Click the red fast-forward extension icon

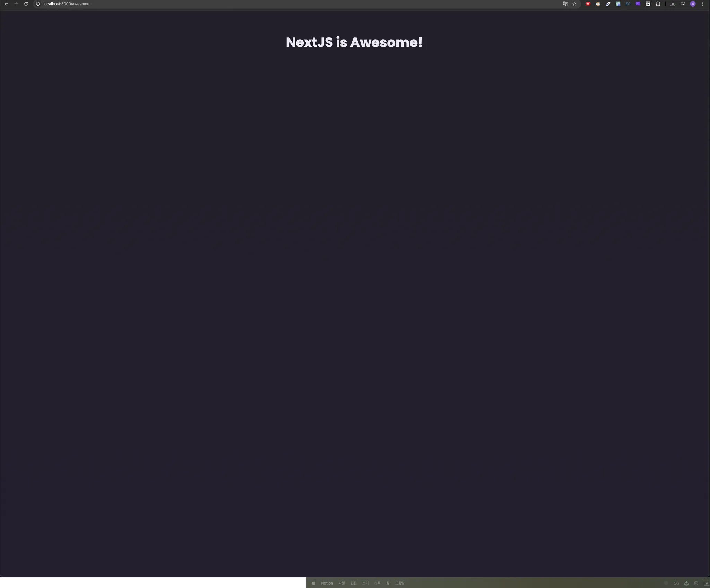pyautogui.click(x=588, y=4)
